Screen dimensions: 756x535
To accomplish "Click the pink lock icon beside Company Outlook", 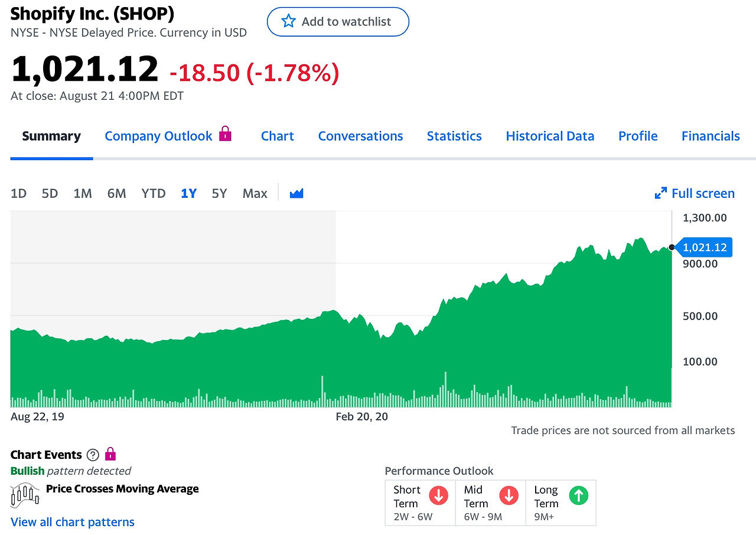I will (225, 133).
